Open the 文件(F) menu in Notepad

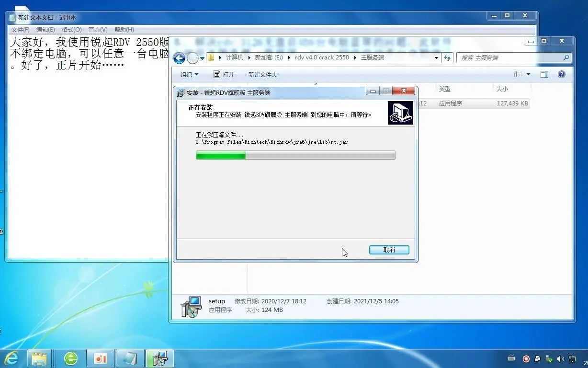click(x=21, y=30)
